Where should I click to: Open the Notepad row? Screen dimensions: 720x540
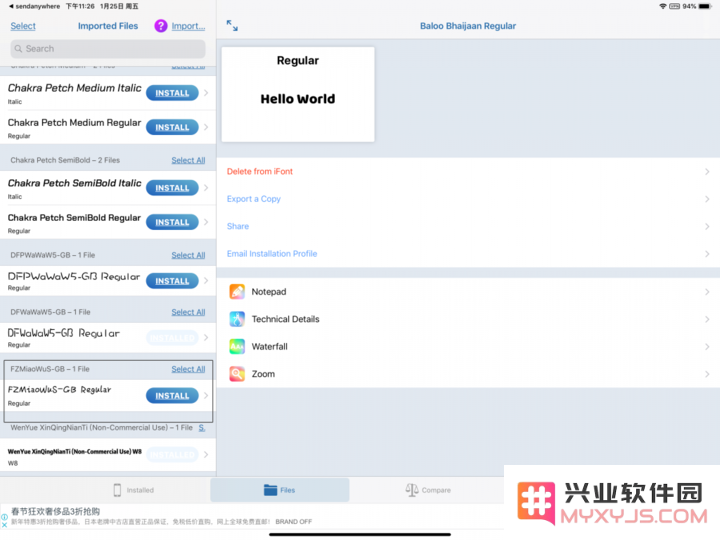pyautogui.click(x=468, y=292)
